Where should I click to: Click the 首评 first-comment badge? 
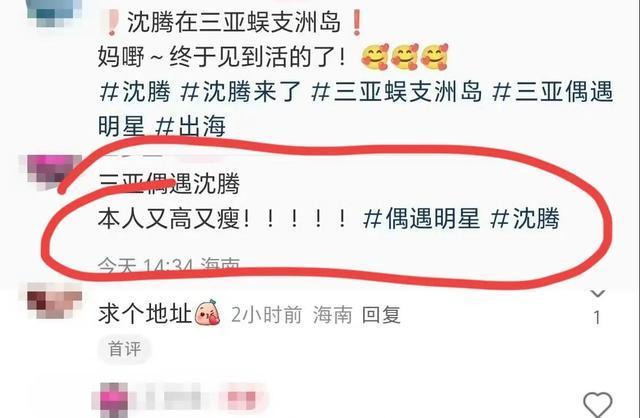pyautogui.click(x=124, y=349)
